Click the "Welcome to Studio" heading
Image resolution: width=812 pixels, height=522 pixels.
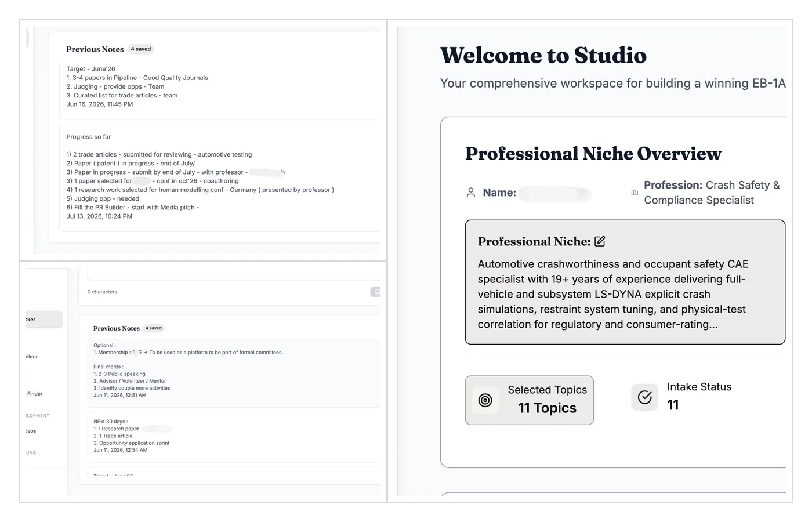coord(543,56)
